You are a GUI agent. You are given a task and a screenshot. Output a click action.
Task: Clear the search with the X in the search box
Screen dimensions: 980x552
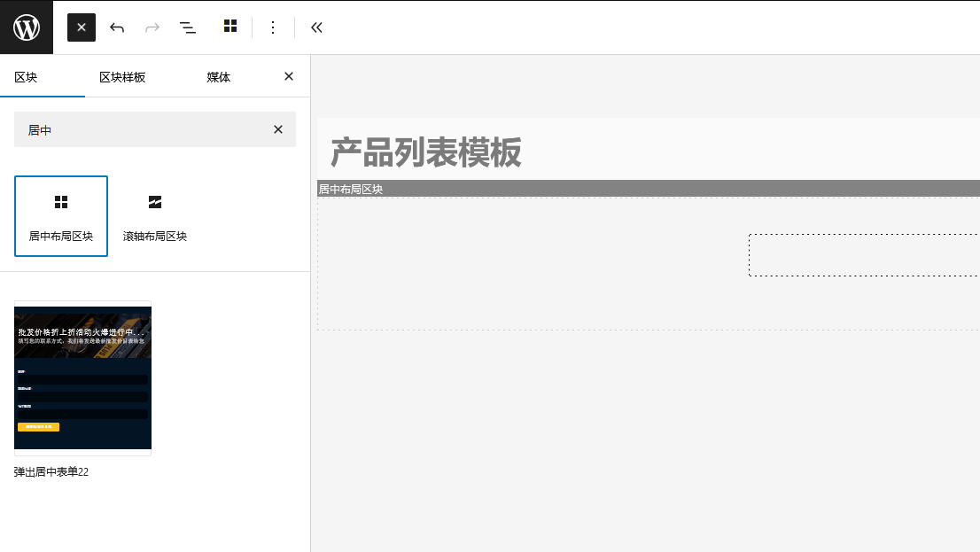[277, 129]
